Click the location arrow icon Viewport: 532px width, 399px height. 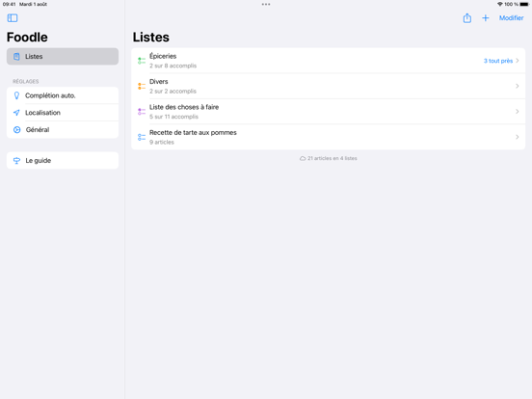(16, 113)
